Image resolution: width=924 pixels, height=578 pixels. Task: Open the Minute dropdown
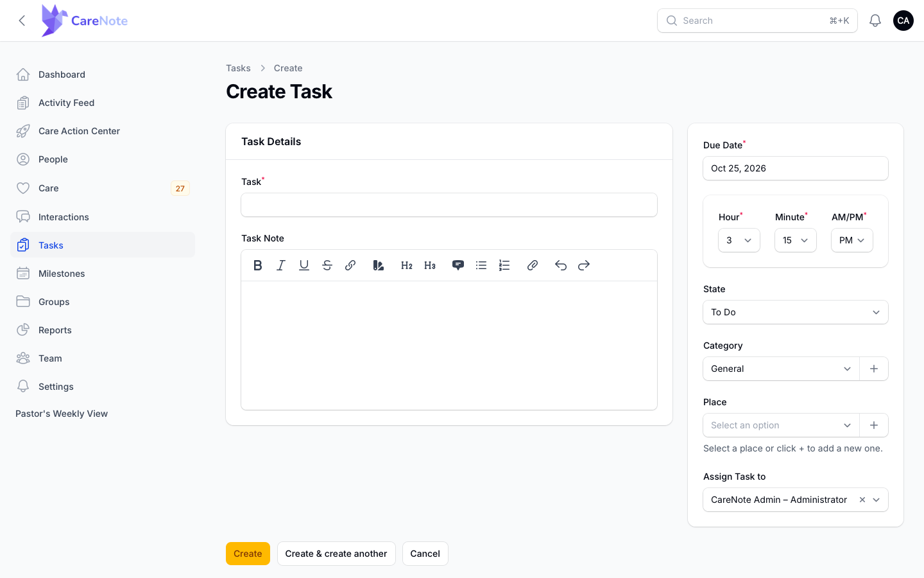796,240
